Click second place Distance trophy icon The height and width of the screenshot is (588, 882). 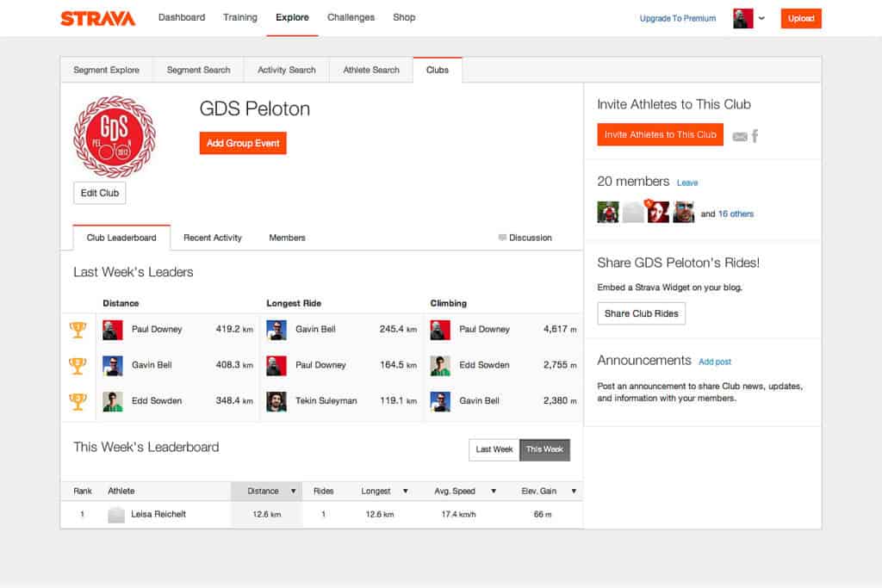(x=78, y=365)
